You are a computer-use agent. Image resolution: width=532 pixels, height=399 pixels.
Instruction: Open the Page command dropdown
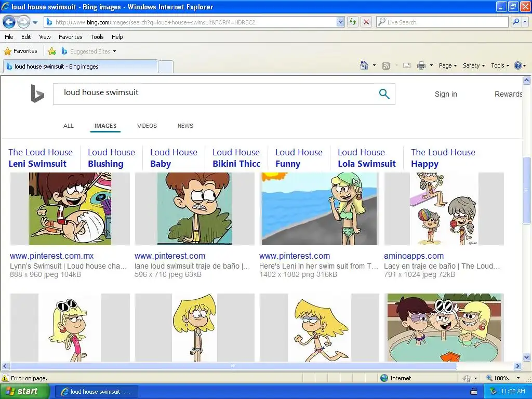[447, 65]
